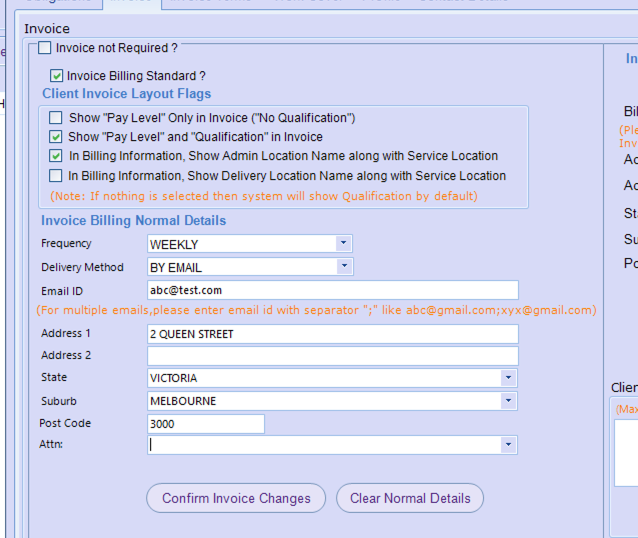
Task: Focus the Address 1 text field
Action: point(332,334)
